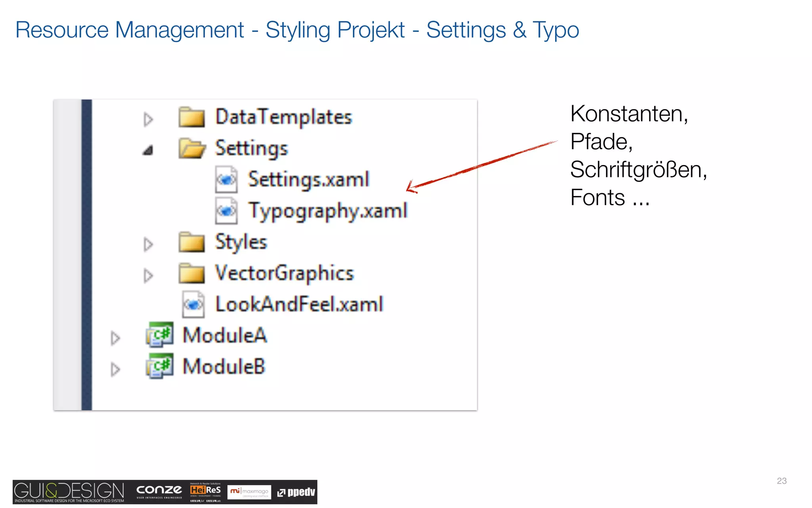Expand the Styles folder arrow

pyautogui.click(x=148, y=244)
